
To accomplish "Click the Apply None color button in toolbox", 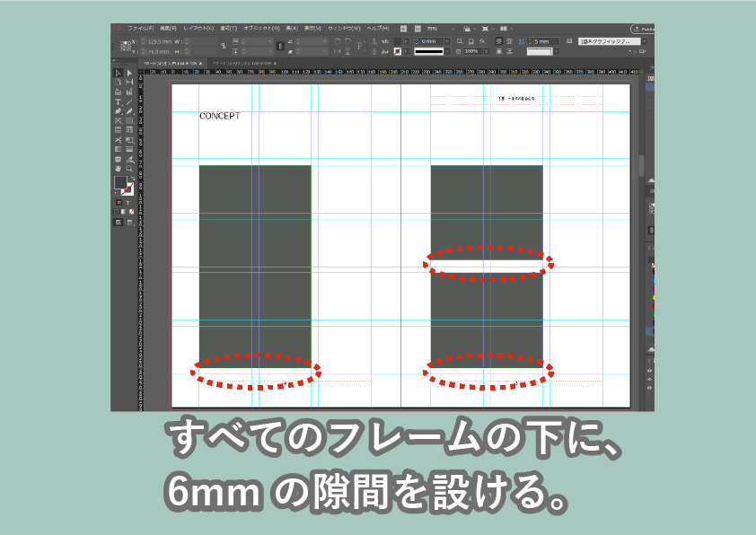I will point(131,212).
